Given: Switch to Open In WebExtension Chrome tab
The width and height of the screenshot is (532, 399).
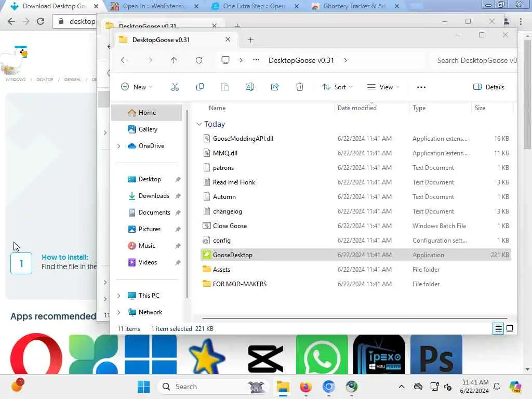Looking at the screenshot, I should [x=154, y=6].
